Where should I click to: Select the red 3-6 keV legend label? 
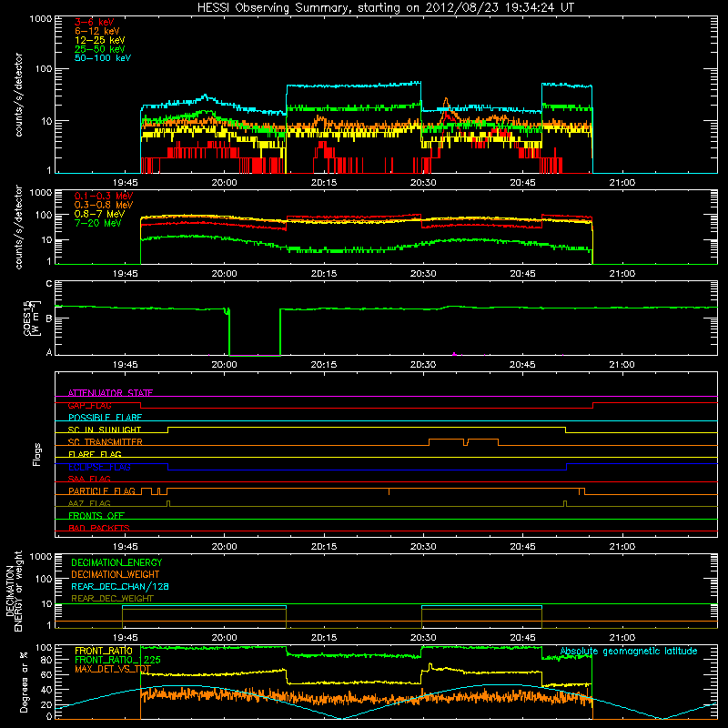click(94, 22)
